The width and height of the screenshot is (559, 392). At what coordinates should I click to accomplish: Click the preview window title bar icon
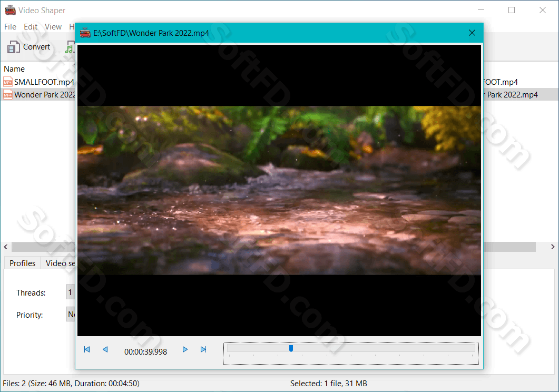pyautogui.click(x=85, y=33)
